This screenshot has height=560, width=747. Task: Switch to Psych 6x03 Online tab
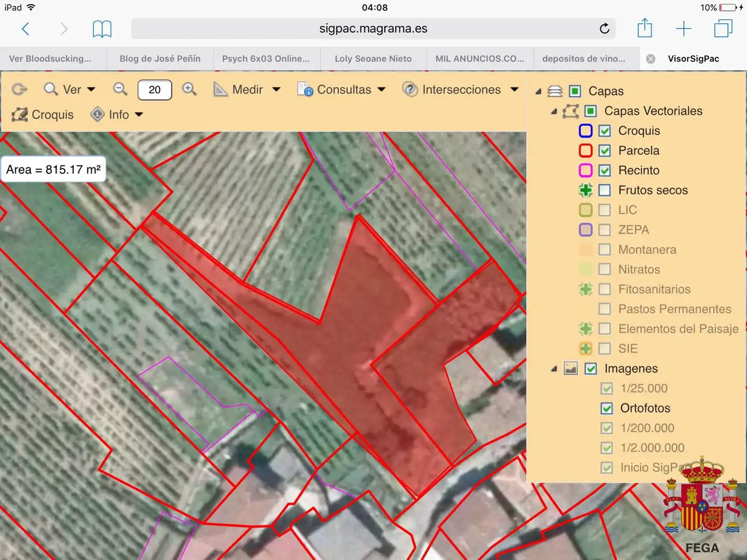pos(266,59)
